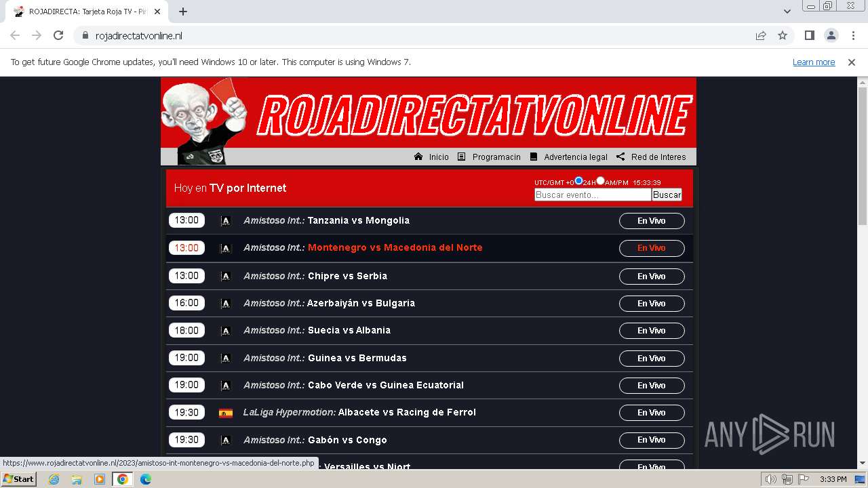The width and height of the screenshot is (868, 488).
Task: Open Windows Explorer from the taskbar
Action: point(77,479)
